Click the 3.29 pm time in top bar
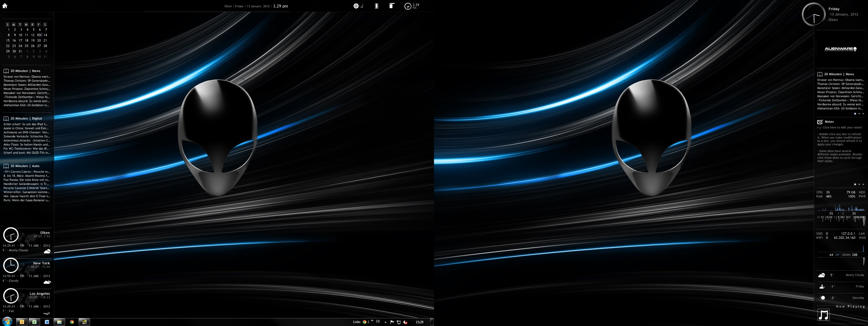This screenshot has height=326, width=868. pyautogui.click(x=280, y=6)
